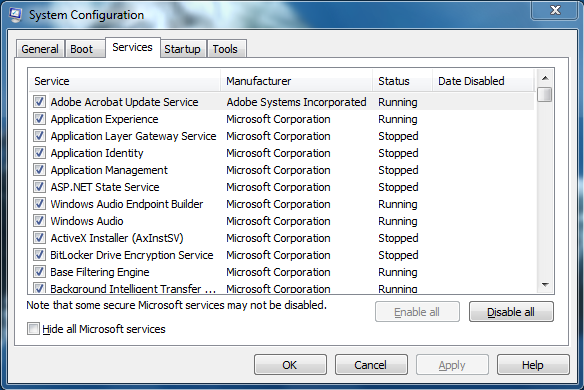Image resolution: width=584 pixels, height=390 pixels.
Task: Toggle ActiveX Installer (AxInstSV) checkbox
Action: click(39, 238)
